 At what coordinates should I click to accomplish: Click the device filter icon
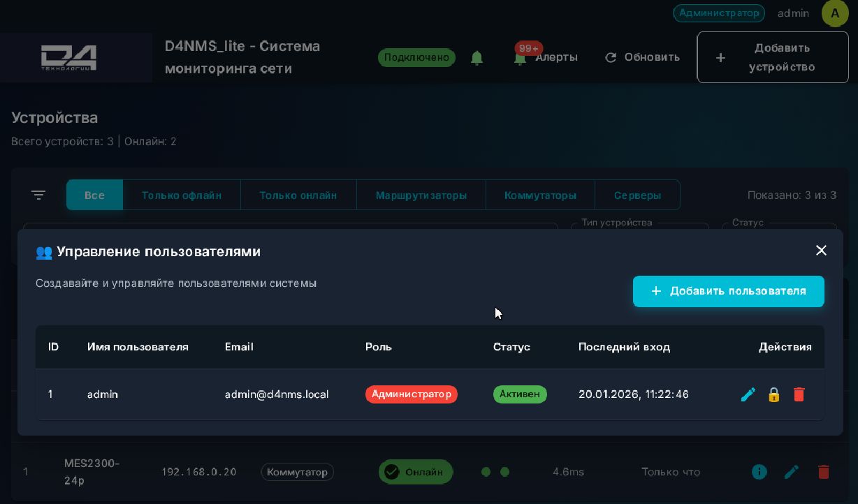(x=38, y=195)
